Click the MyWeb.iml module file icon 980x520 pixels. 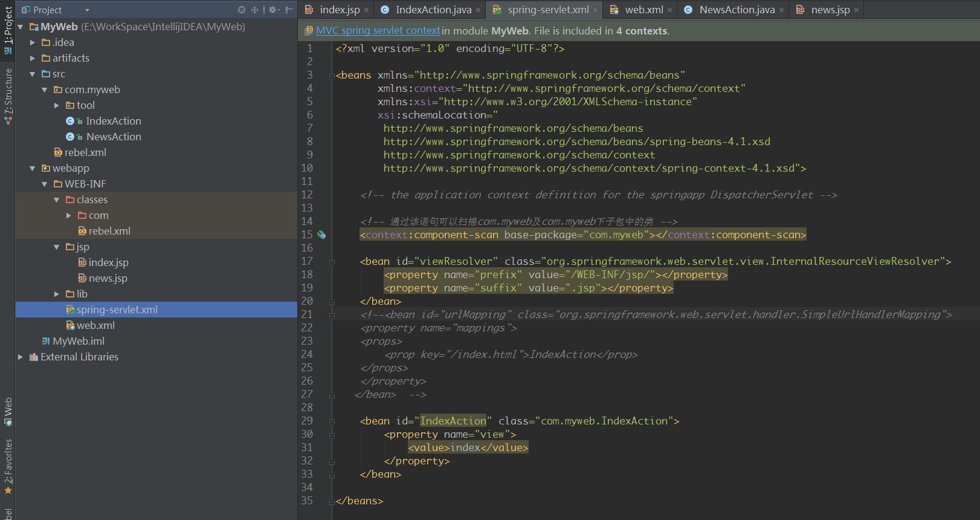[46, 341]
